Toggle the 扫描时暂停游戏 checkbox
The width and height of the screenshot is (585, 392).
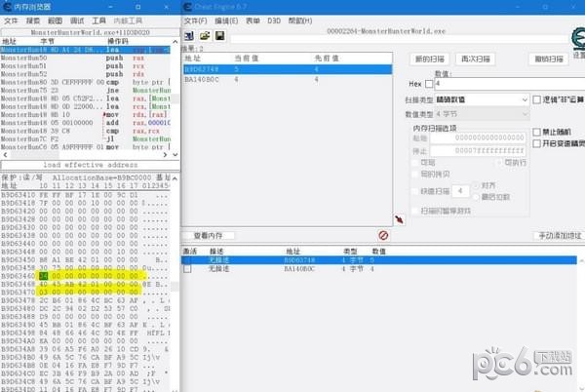pos(415,211)
